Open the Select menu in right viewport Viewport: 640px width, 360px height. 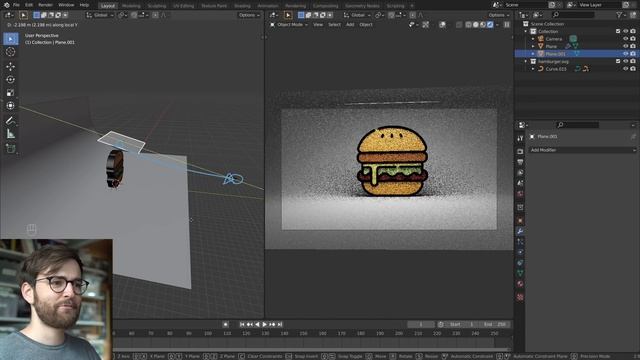(x=334, y=24)
